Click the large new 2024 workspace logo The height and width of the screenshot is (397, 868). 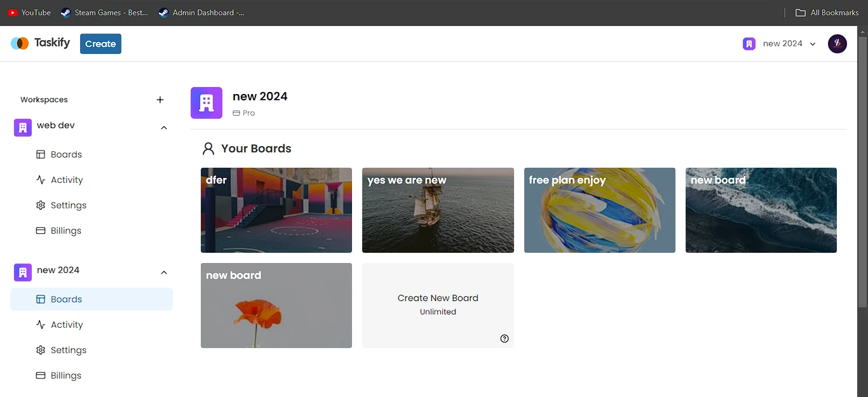tap(207, 103)
